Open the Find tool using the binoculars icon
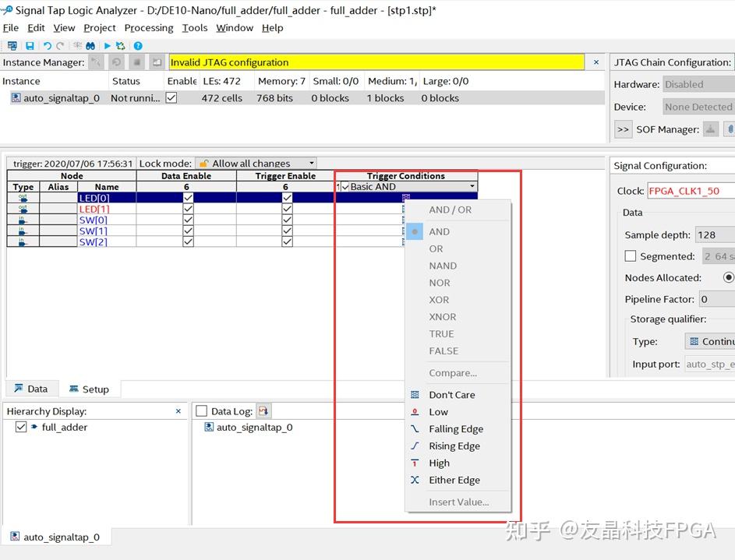Image resolution: width=735 pixels, height=560 pixels. tap(90, 45)
